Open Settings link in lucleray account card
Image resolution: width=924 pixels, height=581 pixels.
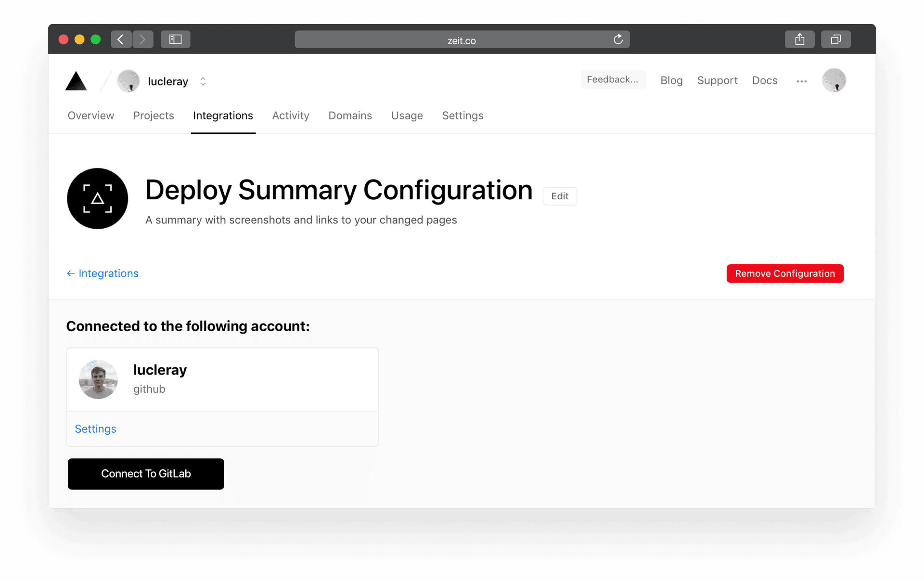[x=95, y=429]
